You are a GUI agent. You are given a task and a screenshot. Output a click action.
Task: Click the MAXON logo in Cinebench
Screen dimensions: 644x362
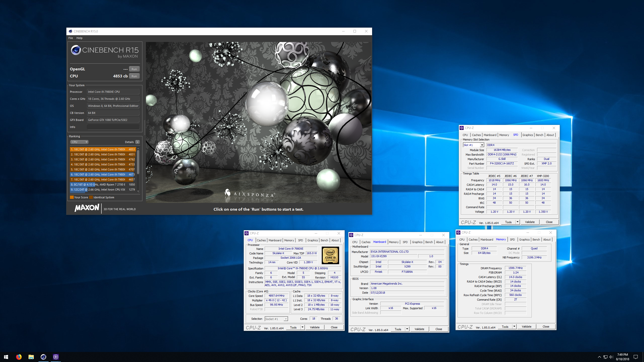click(87, 208)
